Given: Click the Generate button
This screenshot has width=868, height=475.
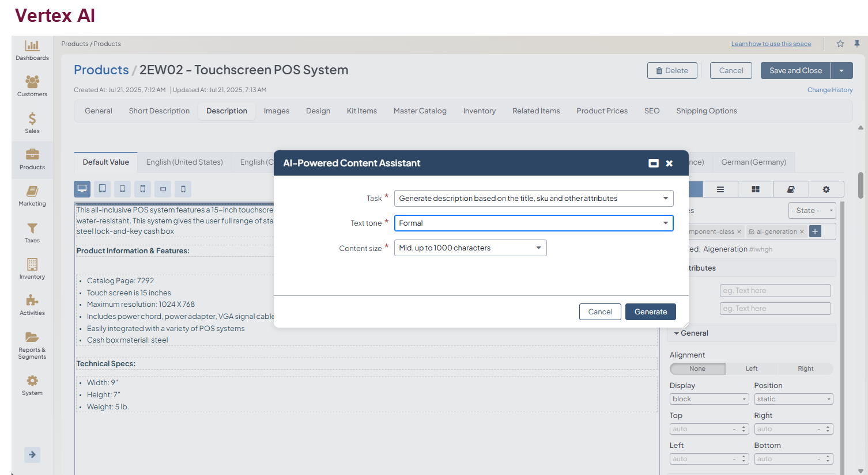Looking at the screenshot, I should tap(650, 312).
